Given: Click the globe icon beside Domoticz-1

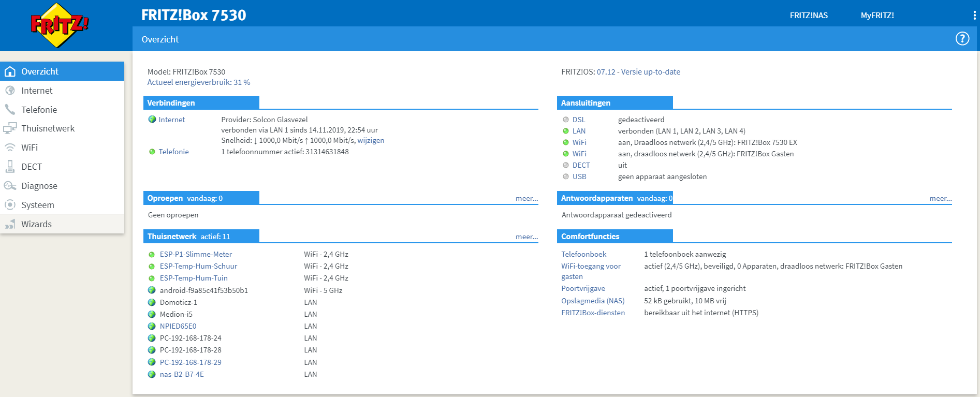Looking at the screenshot, I should point(152,302).
